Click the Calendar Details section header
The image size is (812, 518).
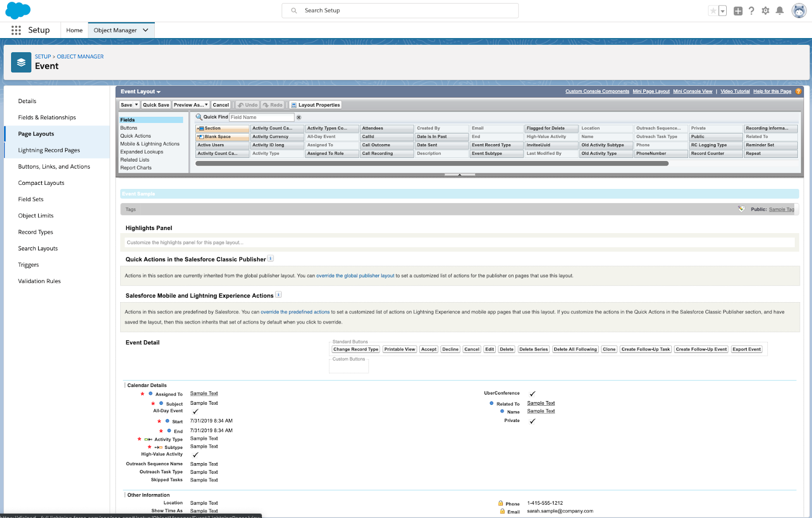coord(147,385)
